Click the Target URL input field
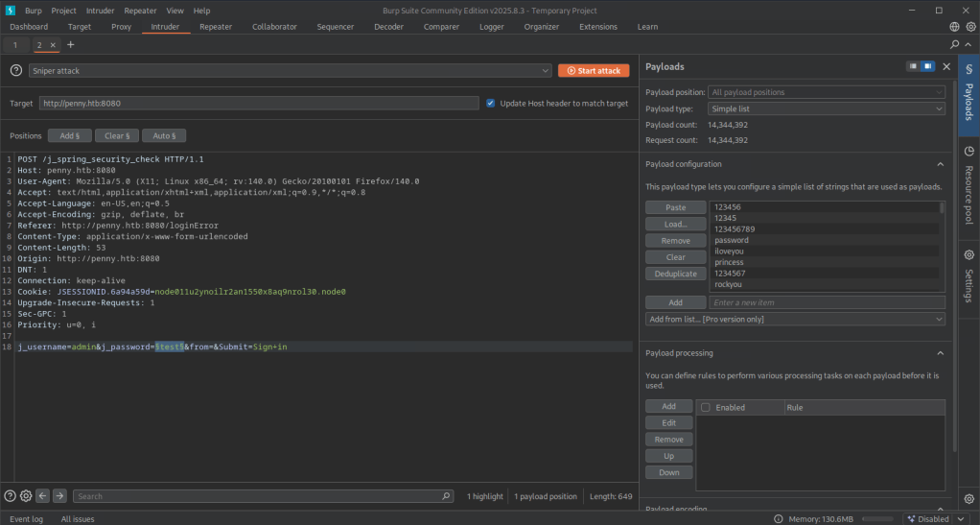The height and width of the screenshot is (525, 980). tap(259, 103)
